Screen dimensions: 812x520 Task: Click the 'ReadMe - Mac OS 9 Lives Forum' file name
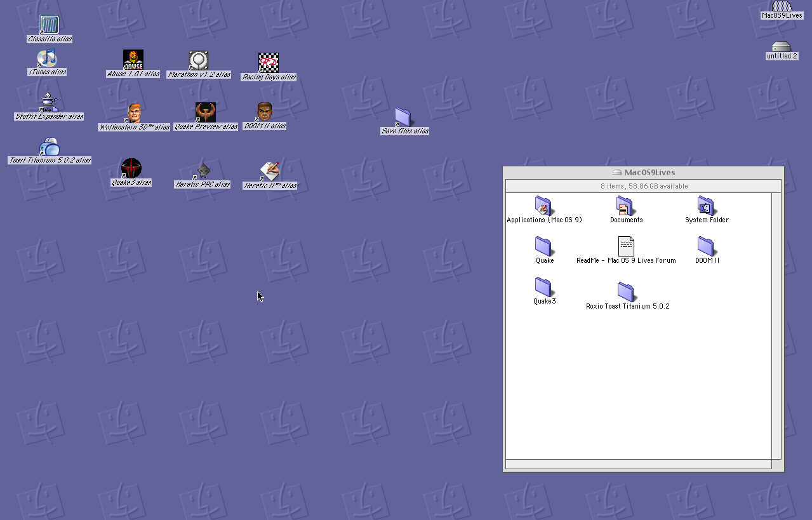[x=626, y=260]
